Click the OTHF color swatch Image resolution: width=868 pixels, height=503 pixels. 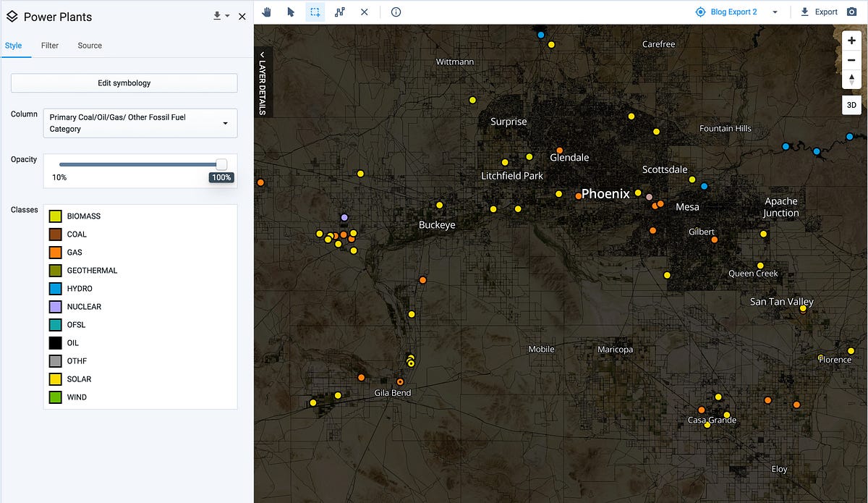pos(55,360)
